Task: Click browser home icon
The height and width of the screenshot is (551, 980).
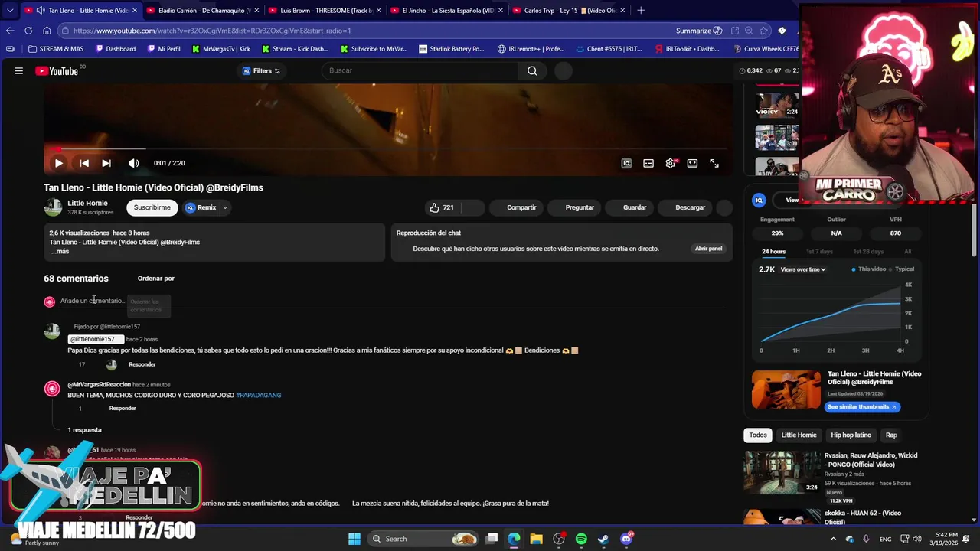Action: 47,31
